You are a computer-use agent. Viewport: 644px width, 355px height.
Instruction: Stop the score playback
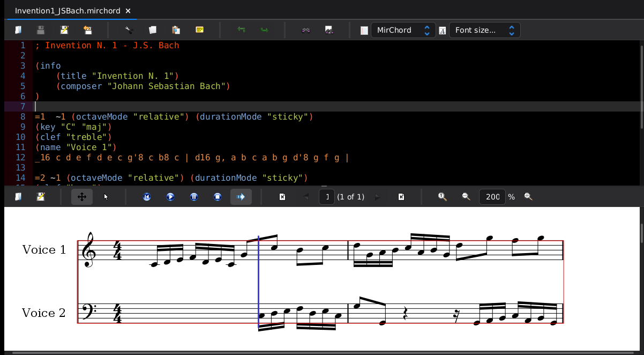(218, 197)
